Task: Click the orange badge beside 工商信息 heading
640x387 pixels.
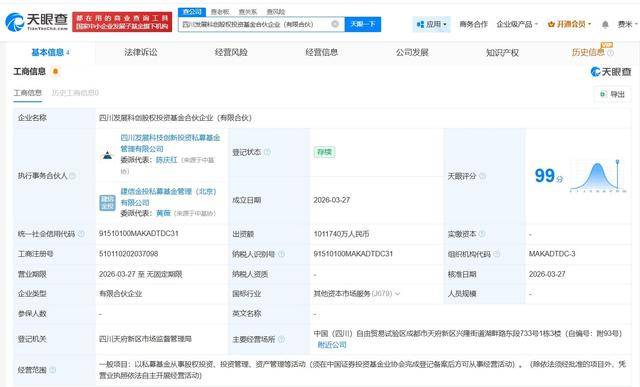Action: (x=56, y=72)
